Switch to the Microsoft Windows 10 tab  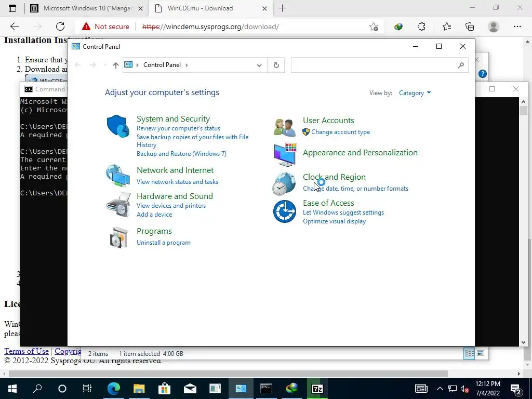tap(87, 8)
